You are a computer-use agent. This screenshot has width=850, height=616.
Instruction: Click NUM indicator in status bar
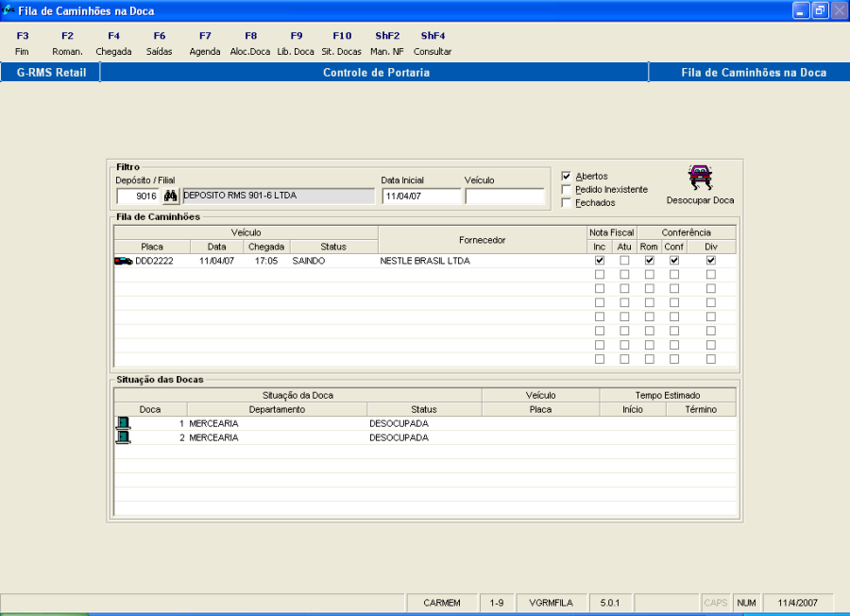tap(746, 603)
